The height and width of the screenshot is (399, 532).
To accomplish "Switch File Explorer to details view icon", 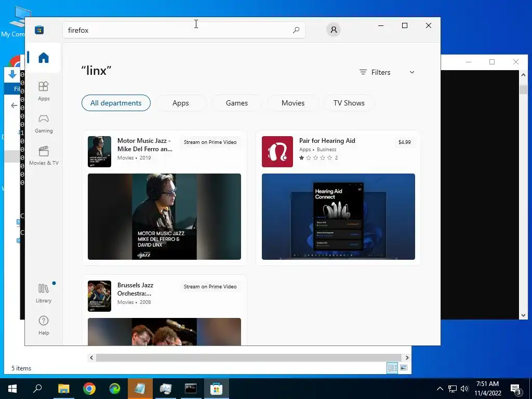I will pyautogui.click(x=393, y=368).
